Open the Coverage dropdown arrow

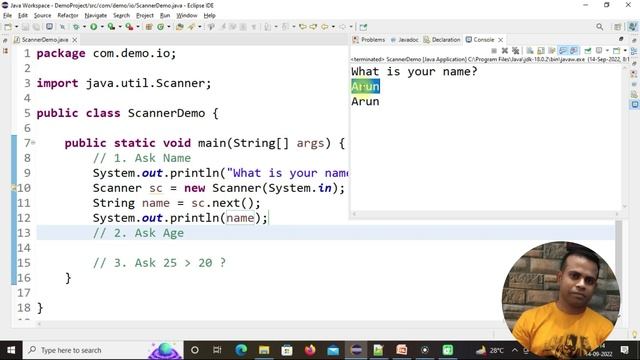pyautogui.click(x=120, y=27)
